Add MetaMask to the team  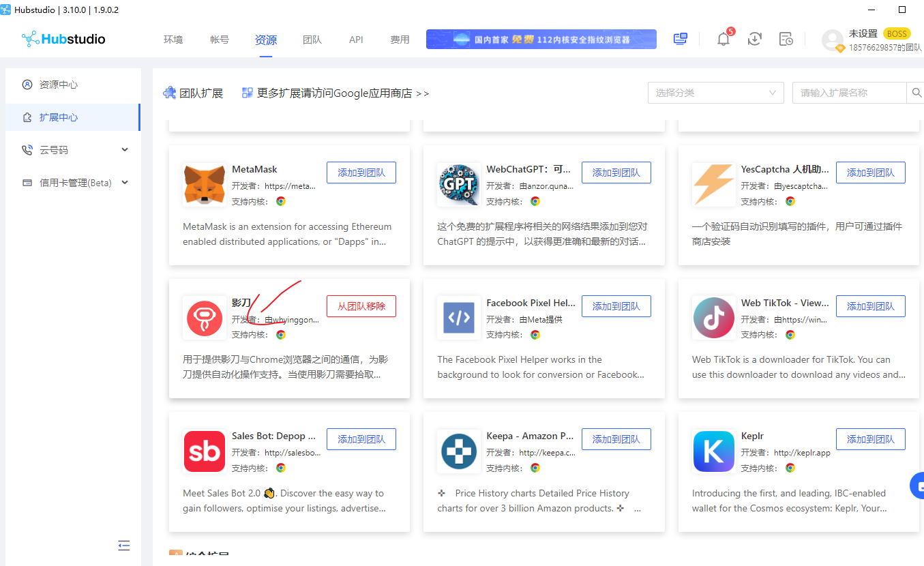pyautogui.click(x=361, y=173)
